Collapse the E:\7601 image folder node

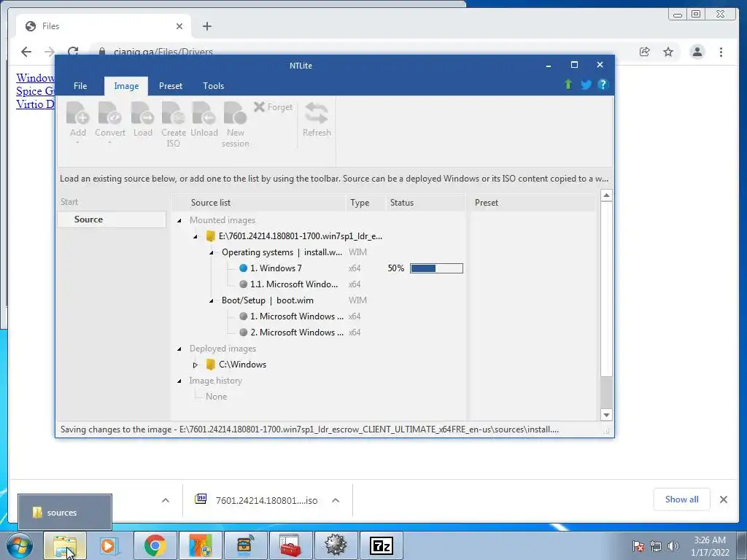coord(196,237)
